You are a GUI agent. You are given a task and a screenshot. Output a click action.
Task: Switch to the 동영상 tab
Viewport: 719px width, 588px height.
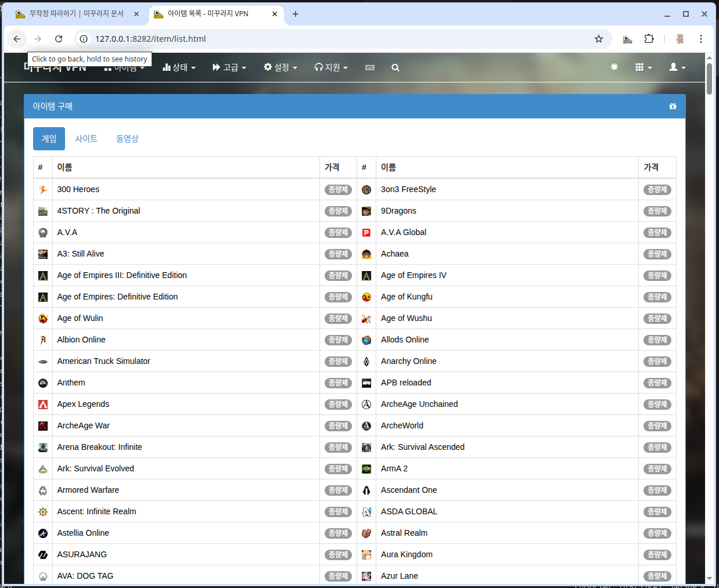tap(127, 139)
